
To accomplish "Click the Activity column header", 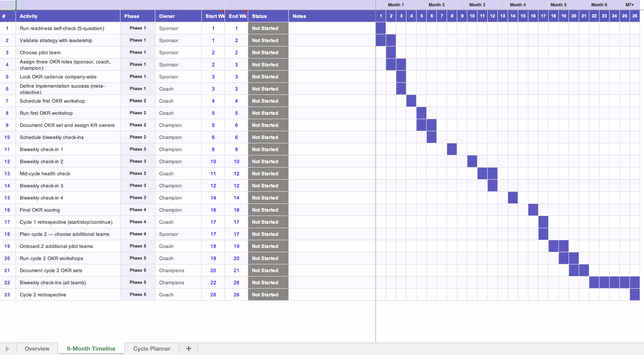I will pos(68,16).
